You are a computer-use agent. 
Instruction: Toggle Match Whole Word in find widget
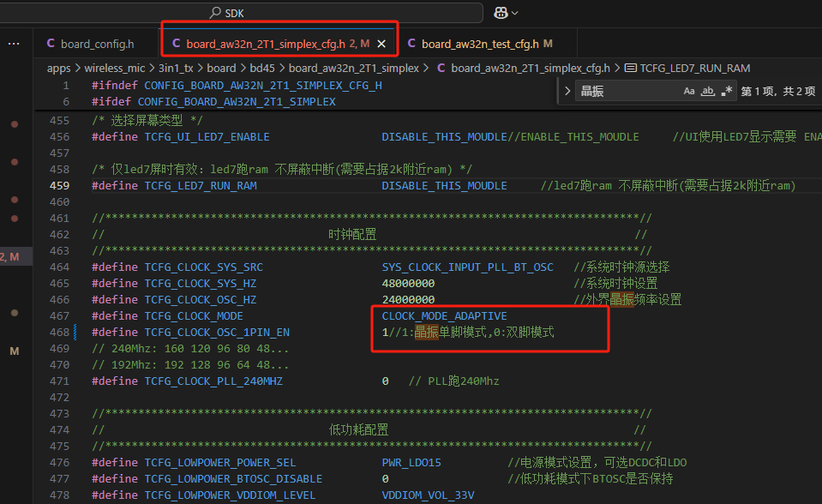point(708,91)
